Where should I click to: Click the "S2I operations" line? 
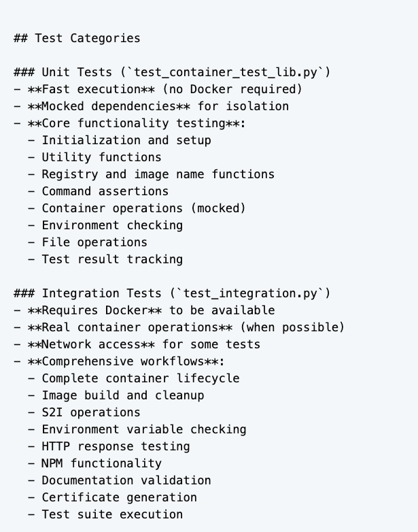point(91,412)
